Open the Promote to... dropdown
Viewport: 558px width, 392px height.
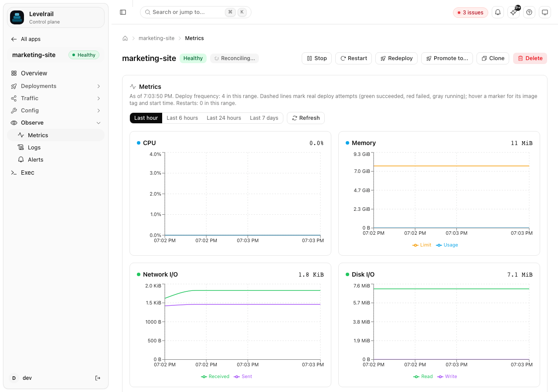coord(447,58)
